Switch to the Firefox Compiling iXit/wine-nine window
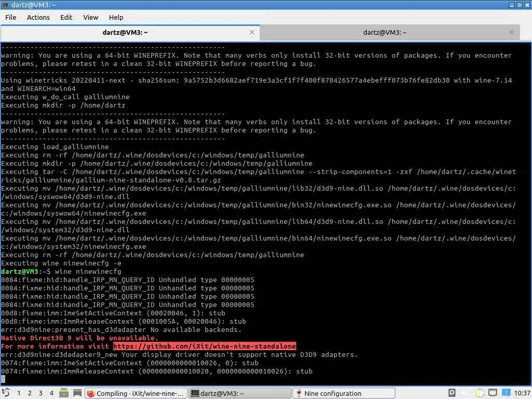 pyautogui.click(x=136, y=393)
